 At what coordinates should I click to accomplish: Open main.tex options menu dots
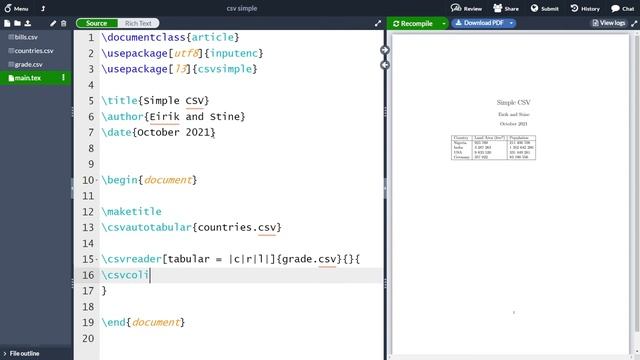coord(63,78)
